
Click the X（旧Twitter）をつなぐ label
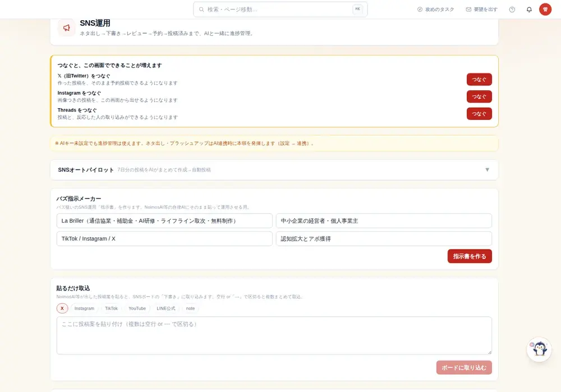pyautogui.click(x=84, y=76)
